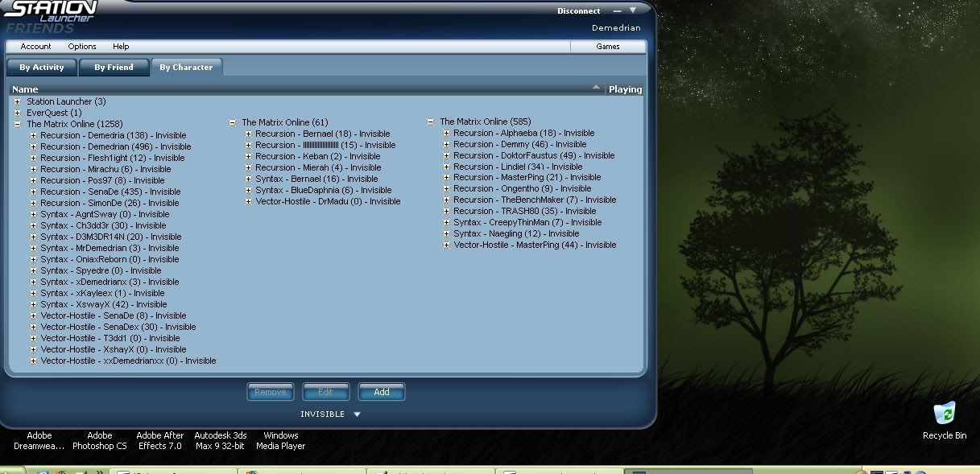Open the INVISIBLE status dropdown
The image size is (980, 474).
pyautogui.click(x=357, y=414)
